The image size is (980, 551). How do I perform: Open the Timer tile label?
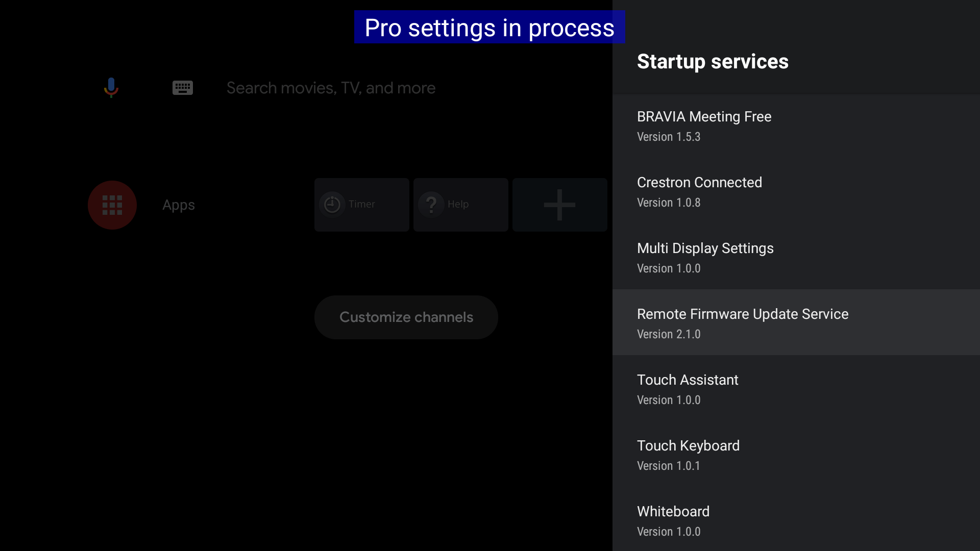[362, 204]
